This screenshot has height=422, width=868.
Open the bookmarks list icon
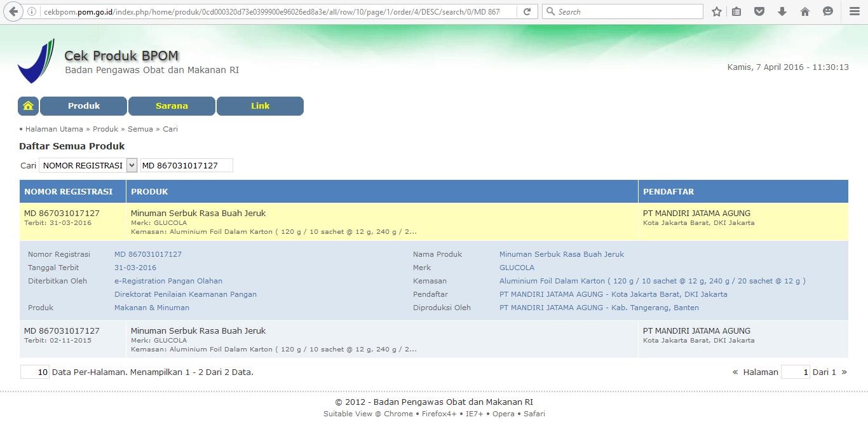736,11
